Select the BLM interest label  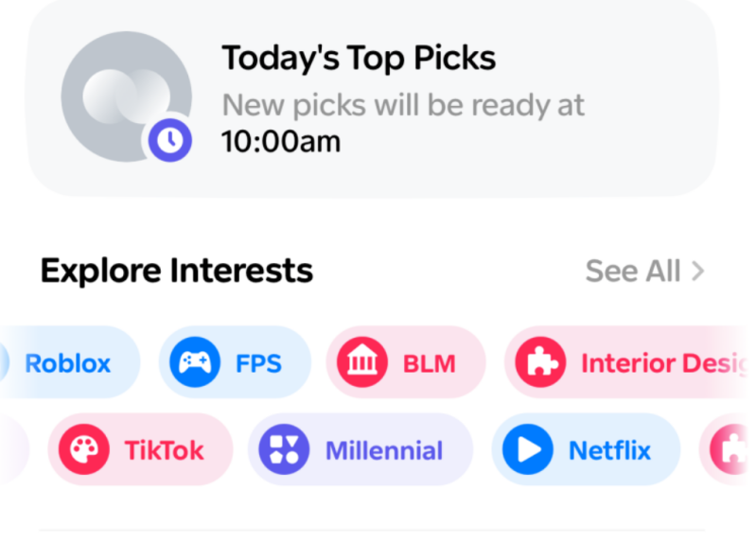(429, 363)
